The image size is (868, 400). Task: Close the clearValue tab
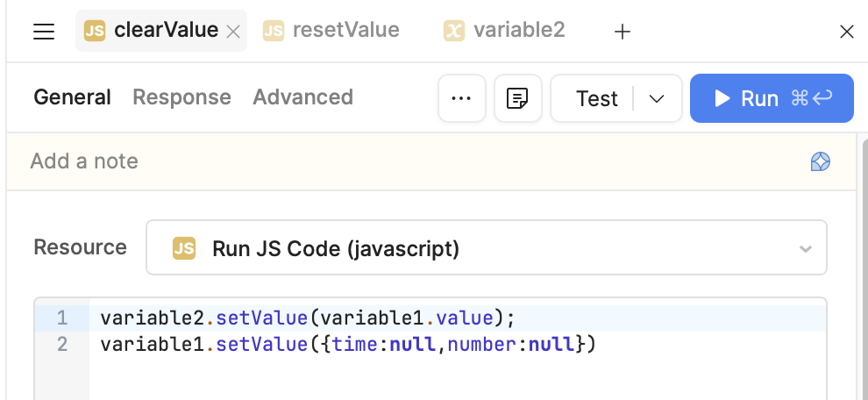(x=233, y=32)
